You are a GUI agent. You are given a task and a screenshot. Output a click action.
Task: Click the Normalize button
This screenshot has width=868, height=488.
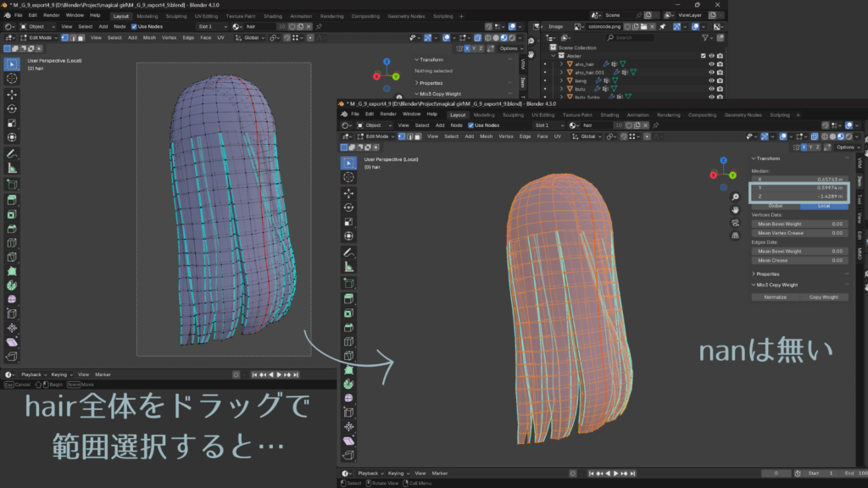[775, 297]
